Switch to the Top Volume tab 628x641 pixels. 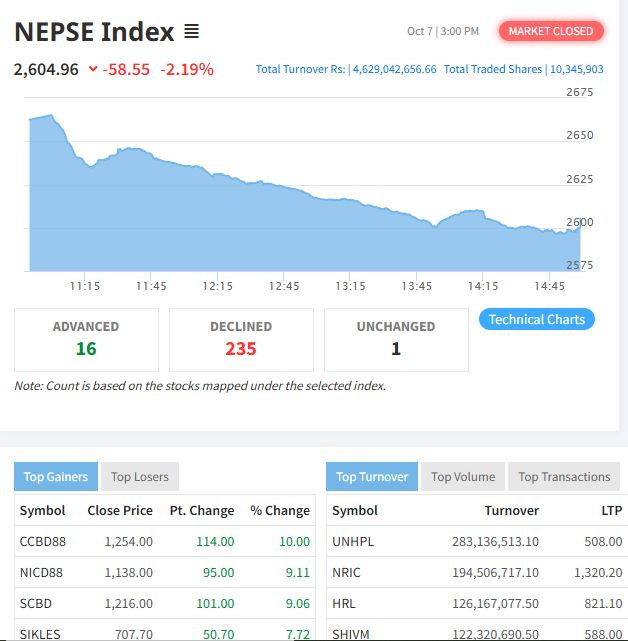pyautogui.click(x=463, y=477)
